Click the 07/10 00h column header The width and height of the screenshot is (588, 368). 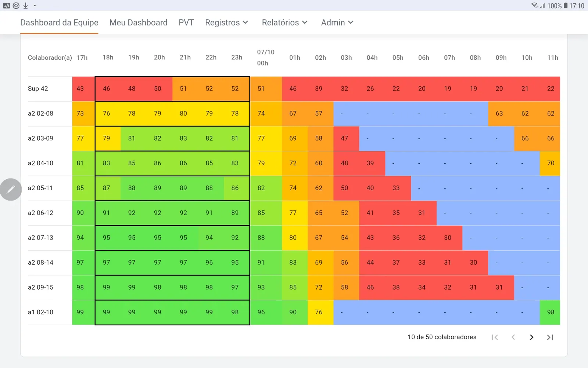point(265,57)
